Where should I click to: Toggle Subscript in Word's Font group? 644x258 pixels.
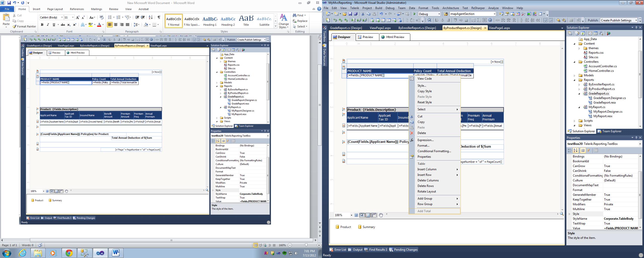tap(69, 25)
